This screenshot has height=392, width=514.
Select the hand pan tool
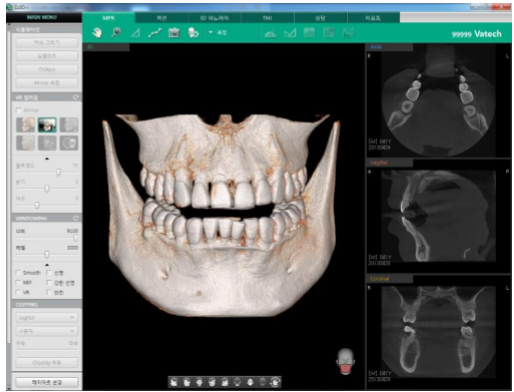click(x=97, y=33)
